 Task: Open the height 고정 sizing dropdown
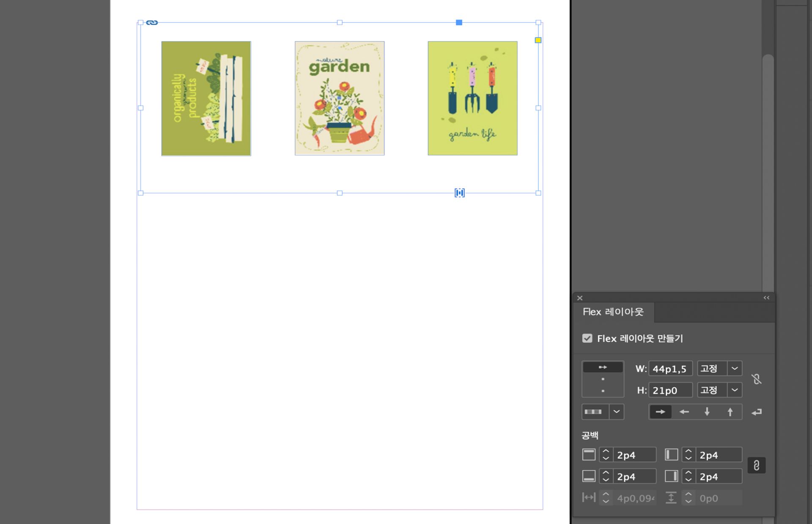pos(735,390)
